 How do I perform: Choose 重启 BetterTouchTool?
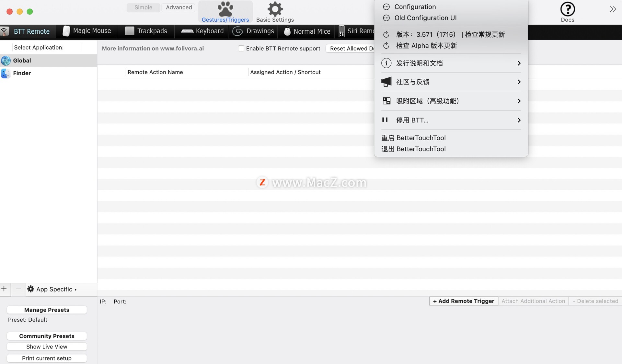click(451, 138)
